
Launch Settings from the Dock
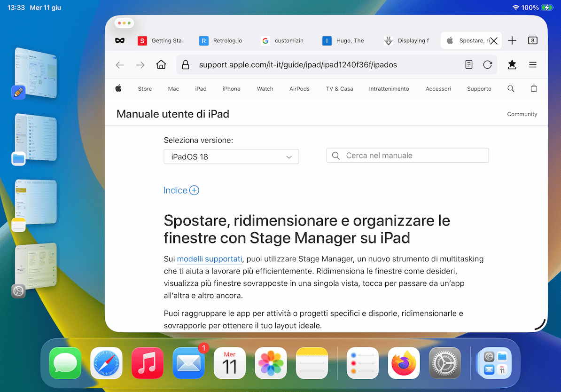point(444,363)
